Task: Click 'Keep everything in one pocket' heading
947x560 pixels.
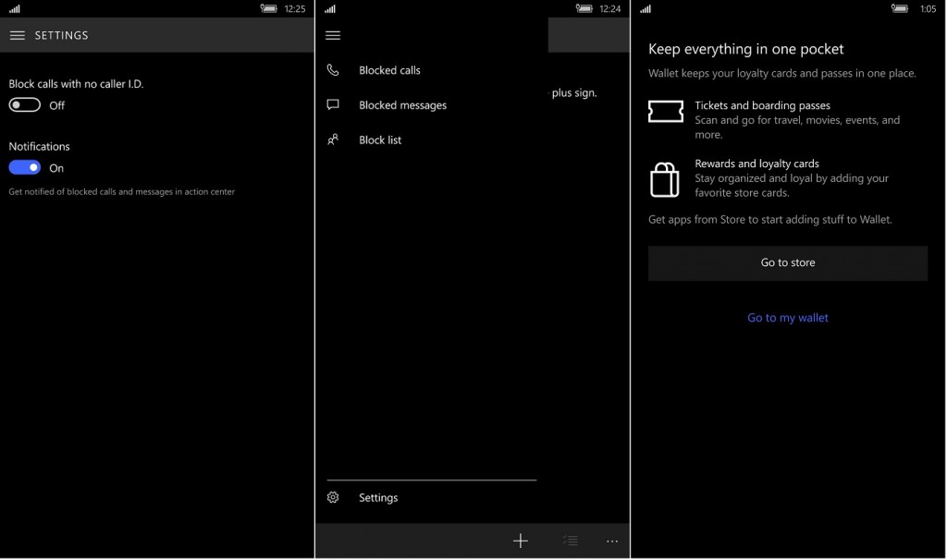Action: pyautogui.click(x=746, y=49)
